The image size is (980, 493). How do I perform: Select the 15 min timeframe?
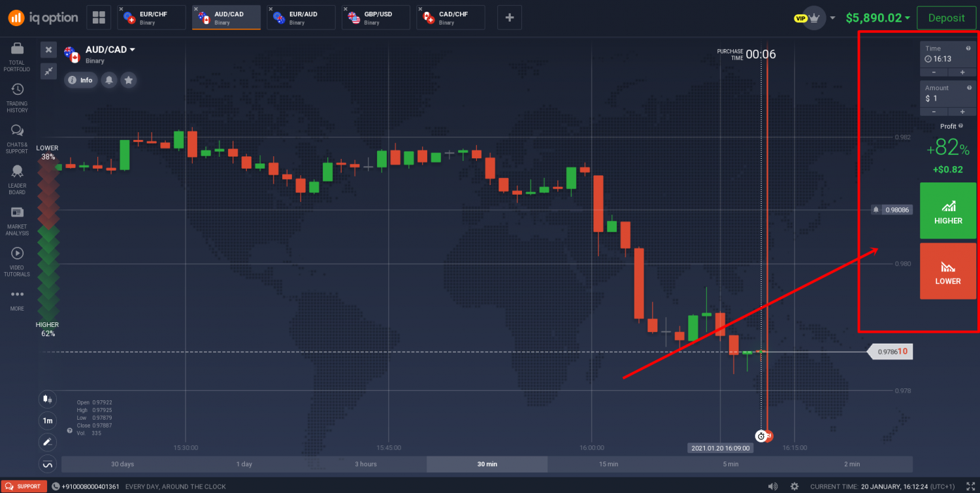coord(608,464)
